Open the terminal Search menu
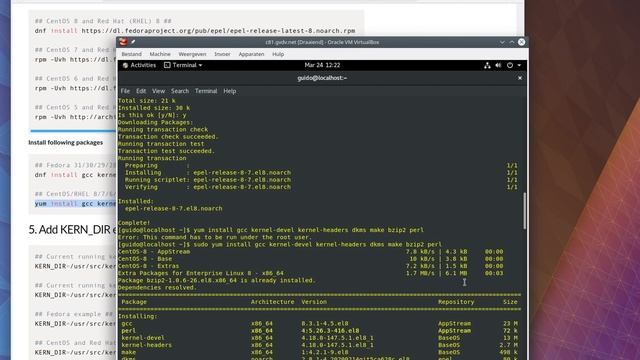This screenshot has width=640, height=360. click(x=180, y=91)
